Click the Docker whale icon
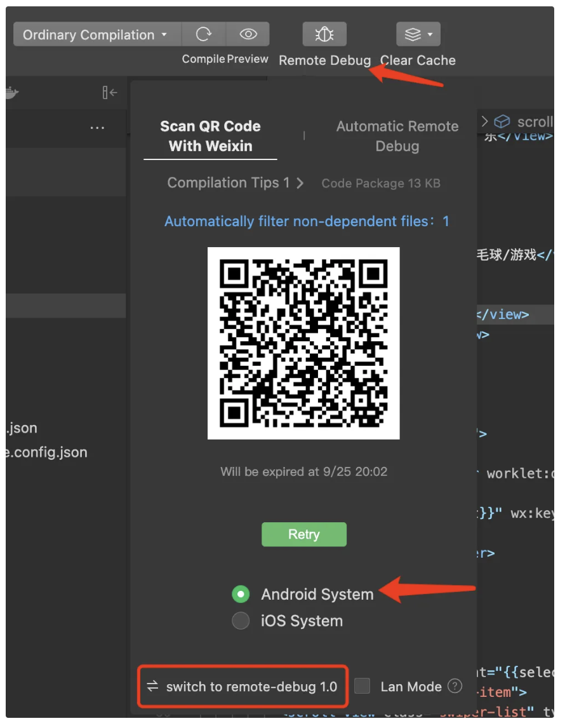Screen dimensions: 565x728 tap(11, 93)
